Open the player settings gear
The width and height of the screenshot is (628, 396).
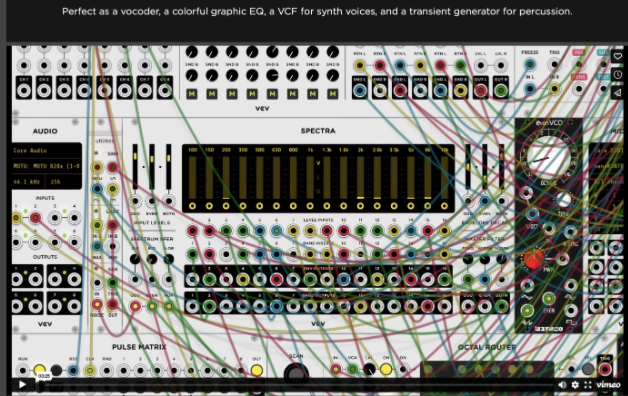tap(575, 385)
